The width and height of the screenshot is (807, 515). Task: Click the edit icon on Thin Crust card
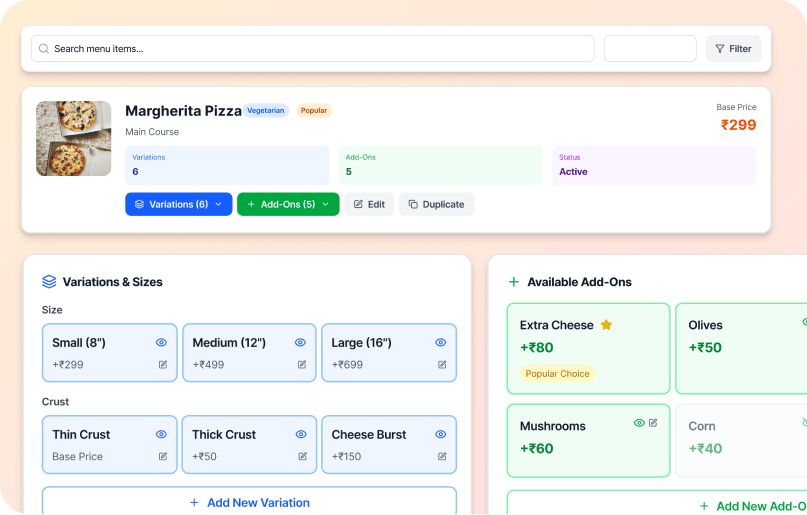[163, 457]
